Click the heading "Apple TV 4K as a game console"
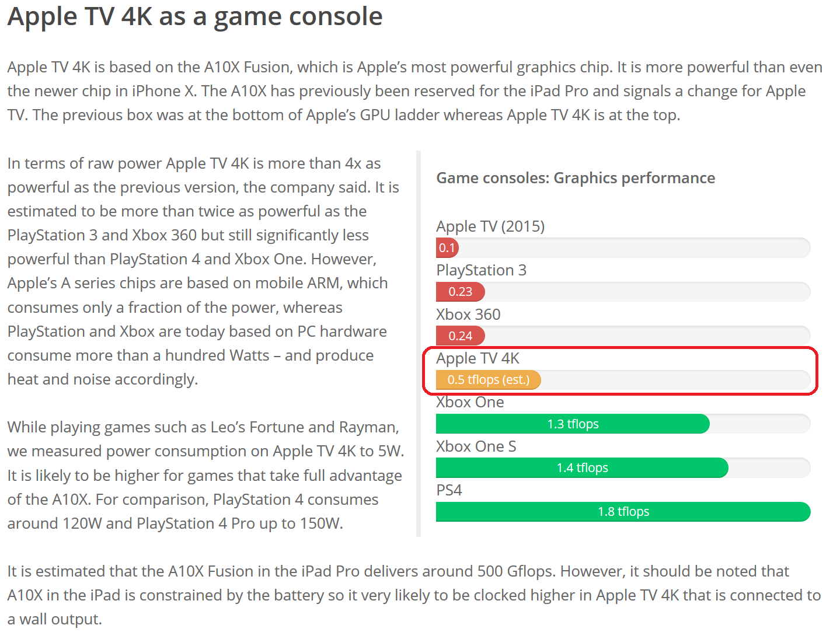This screenshot has width=840, height=632. [195, 16]
